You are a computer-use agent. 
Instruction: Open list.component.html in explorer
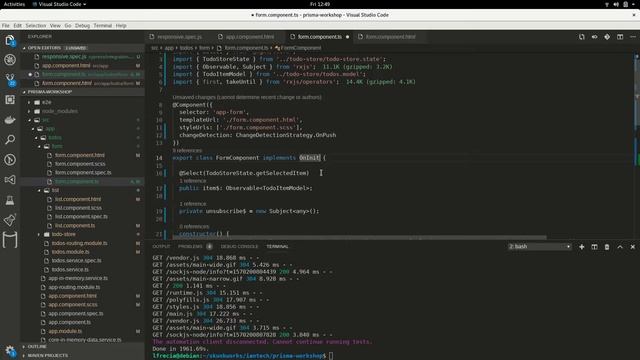[78, 199]
